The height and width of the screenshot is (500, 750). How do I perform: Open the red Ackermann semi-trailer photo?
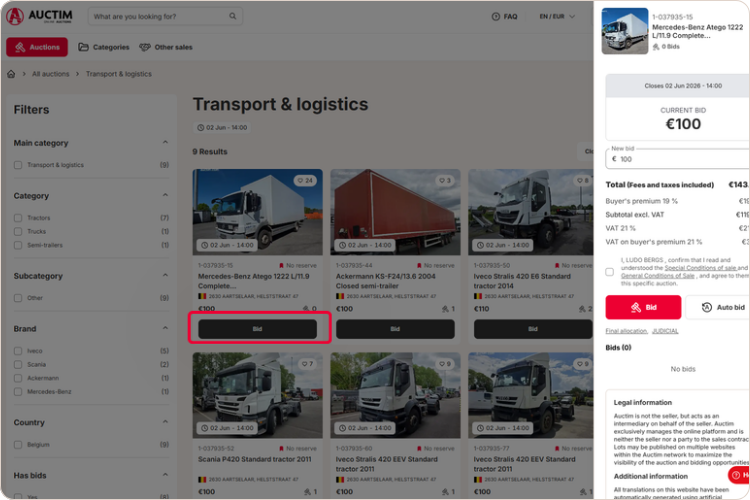click(395, 212)
